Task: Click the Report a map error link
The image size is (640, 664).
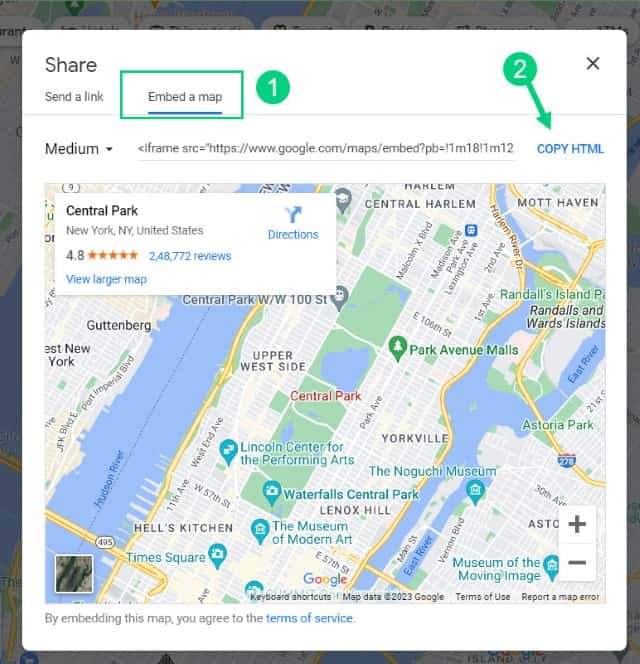Action: [560, 597]
